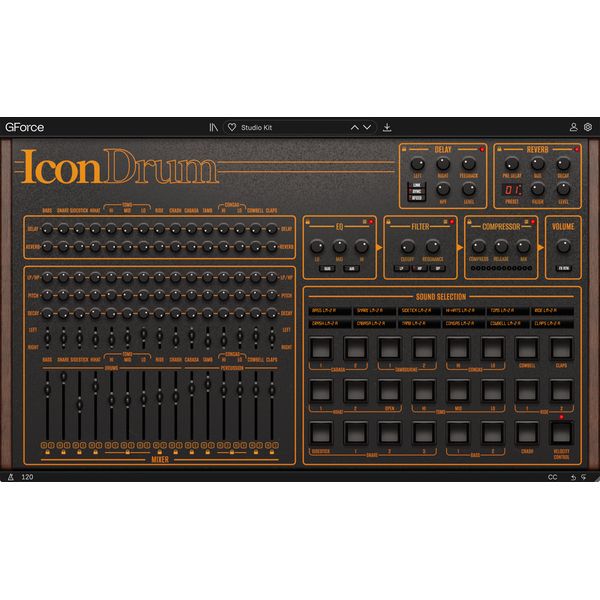
Task: Lock the Compressor section with padlock icon
Action: (x=469, y=222)
